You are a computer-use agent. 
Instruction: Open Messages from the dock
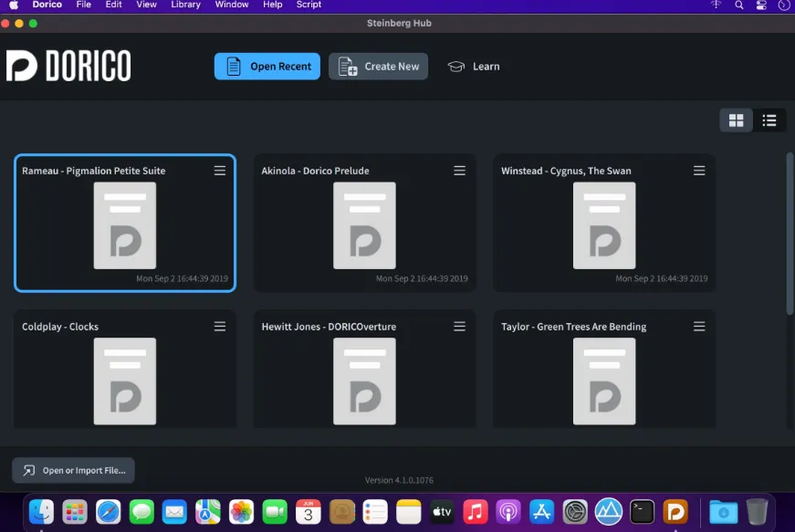[x=141, y=512]
